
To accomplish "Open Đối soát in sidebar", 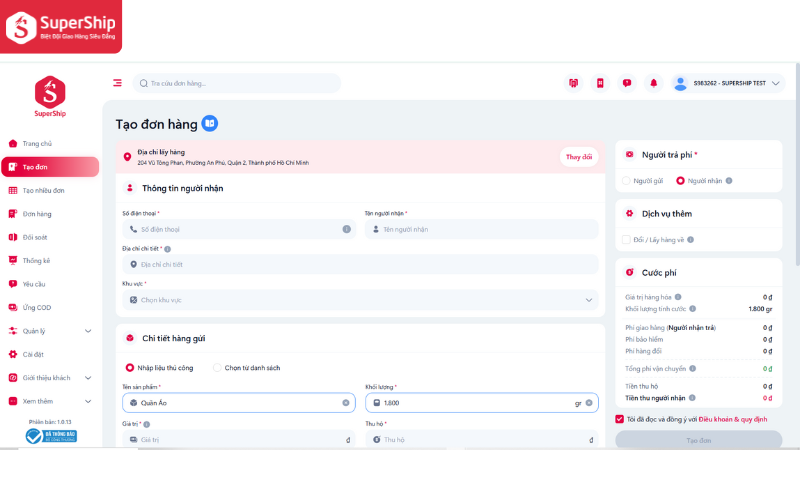I will [x=49, y=237].
